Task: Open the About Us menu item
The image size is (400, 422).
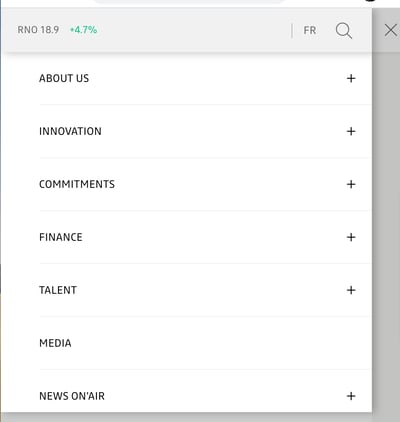Action: click(x=64, y=78)
